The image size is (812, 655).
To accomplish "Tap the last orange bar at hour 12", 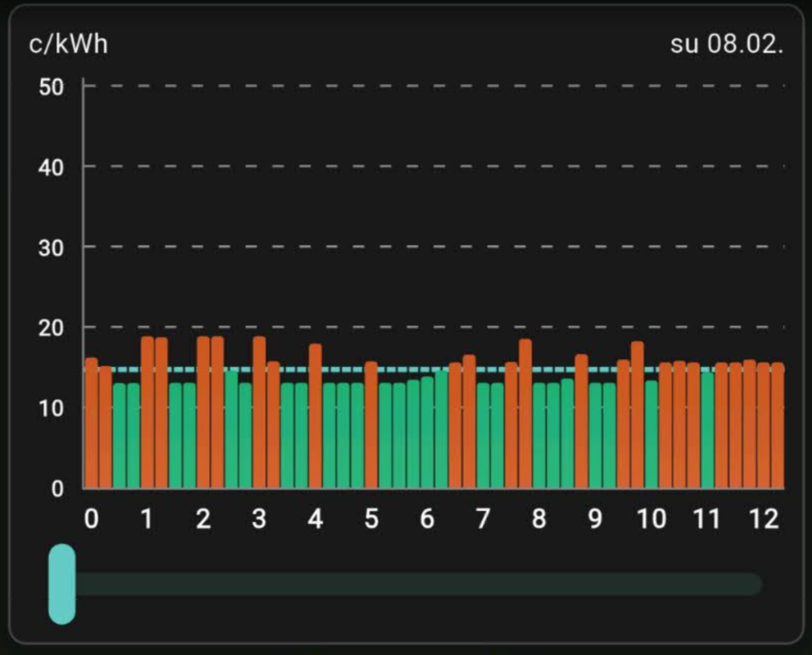I will click(777, 426).
